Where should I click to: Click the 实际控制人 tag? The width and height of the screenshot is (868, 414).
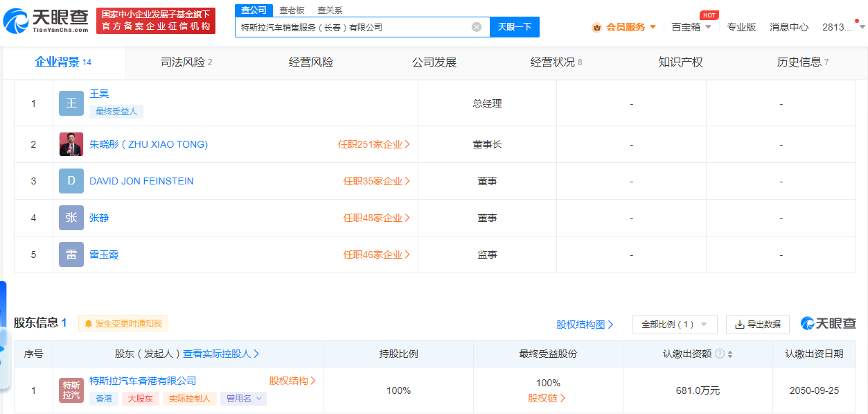click(190, 399)
